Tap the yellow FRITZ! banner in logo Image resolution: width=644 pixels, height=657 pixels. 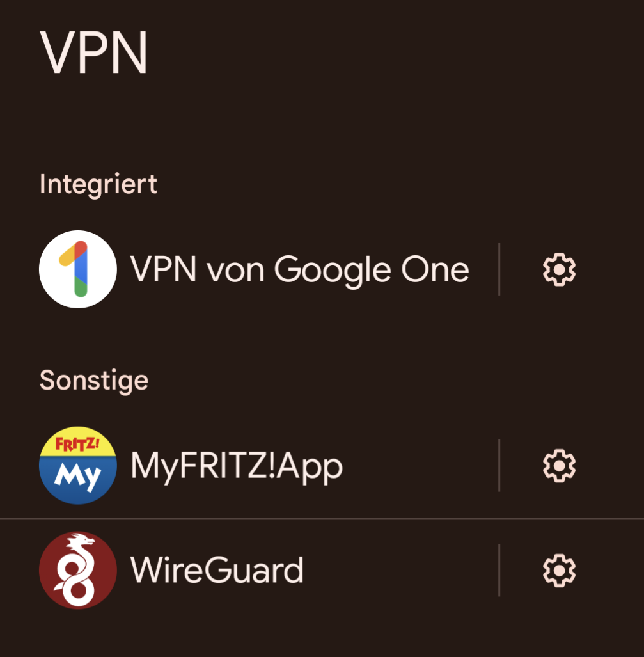point(77,443)
